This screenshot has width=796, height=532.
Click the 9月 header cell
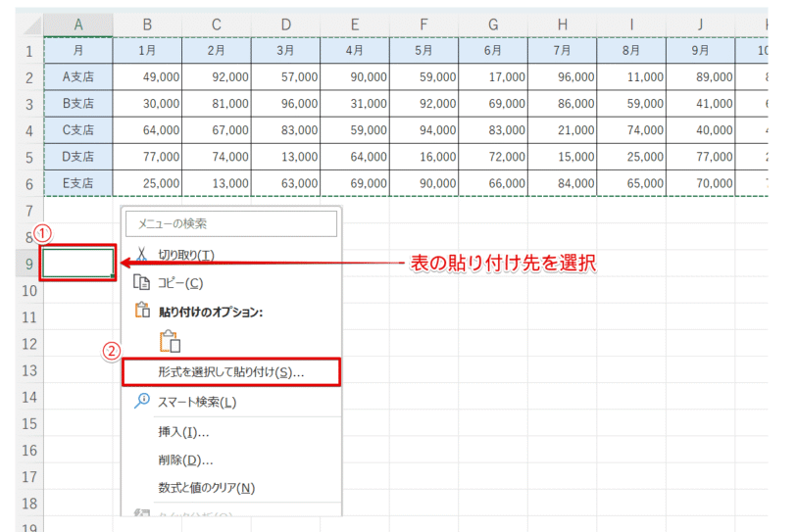click(x=701, y=51)
